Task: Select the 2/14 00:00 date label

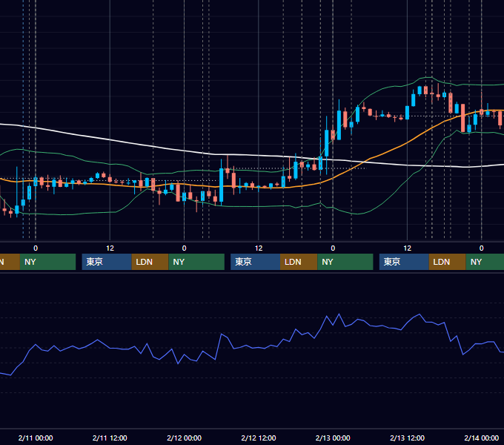Action: pyautogui.click(x=482, y=438)
